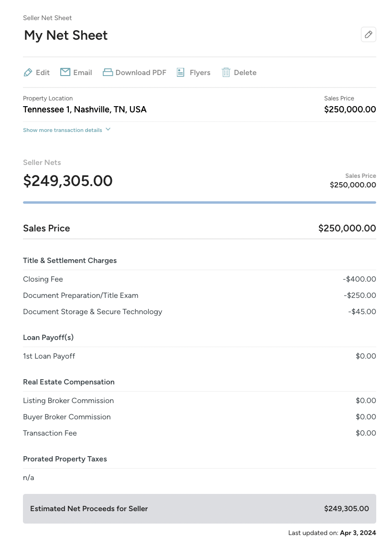Click the Flyers document icon
Image resolution: width=392 pixels, height=547 pixels.
click(x=180, y=72)
